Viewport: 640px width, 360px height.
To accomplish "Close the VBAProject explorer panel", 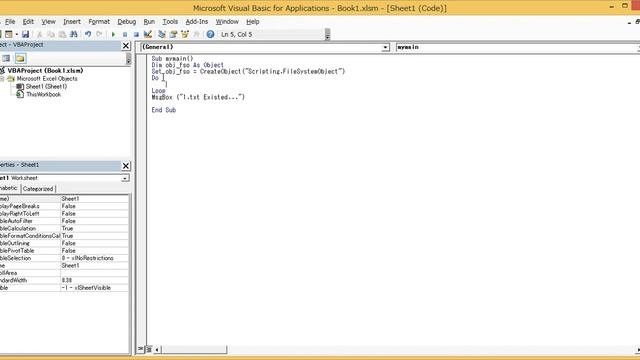I will [x=126, y=46].
